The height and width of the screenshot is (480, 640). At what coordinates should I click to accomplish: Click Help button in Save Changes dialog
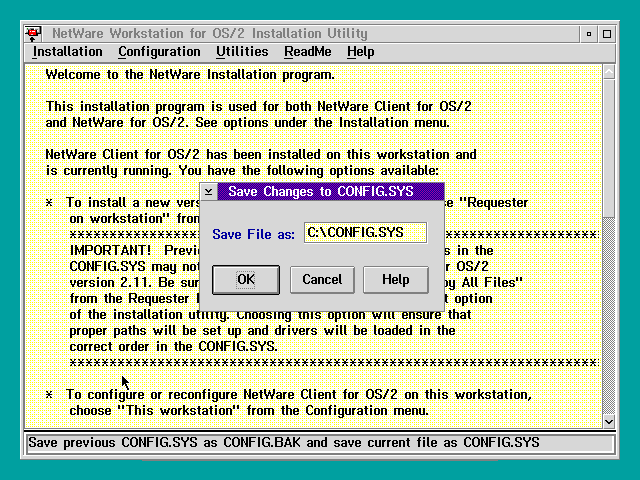[396, 280]
